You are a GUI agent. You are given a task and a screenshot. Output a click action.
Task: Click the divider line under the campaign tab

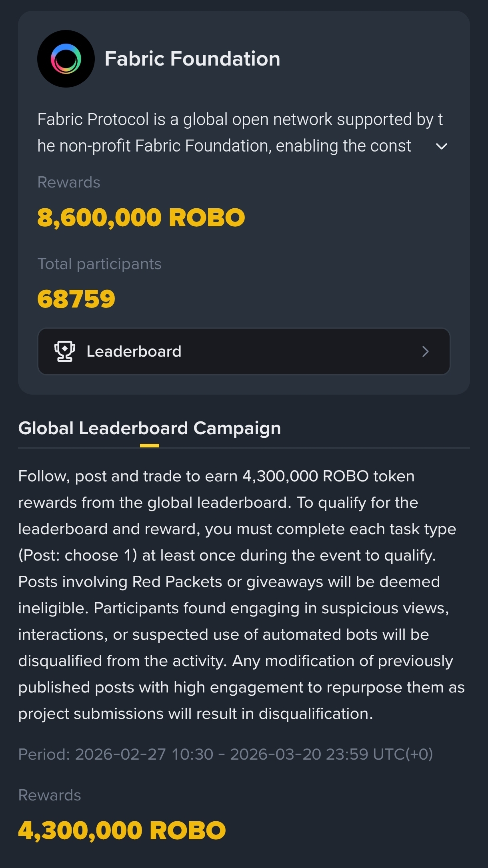click(320, 448)
